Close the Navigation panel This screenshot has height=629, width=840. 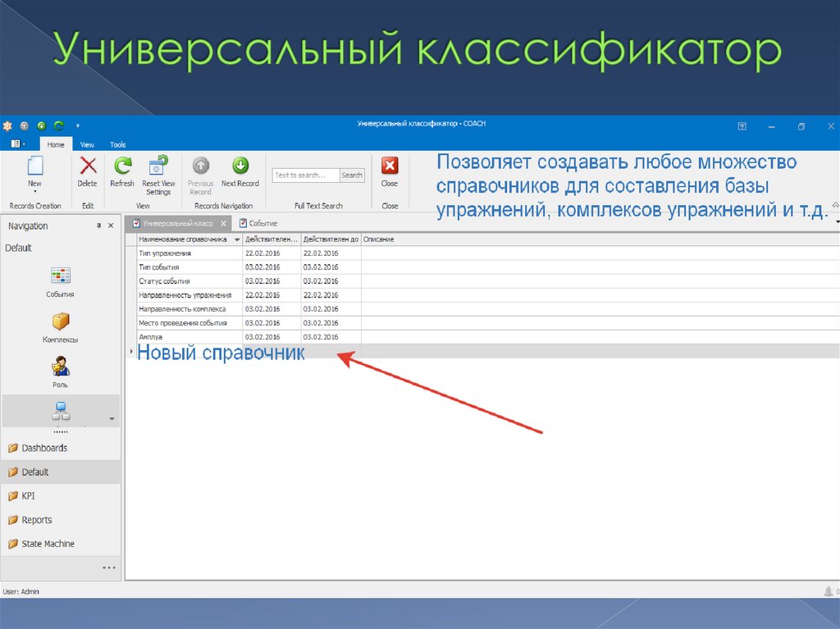click(111, 226)
